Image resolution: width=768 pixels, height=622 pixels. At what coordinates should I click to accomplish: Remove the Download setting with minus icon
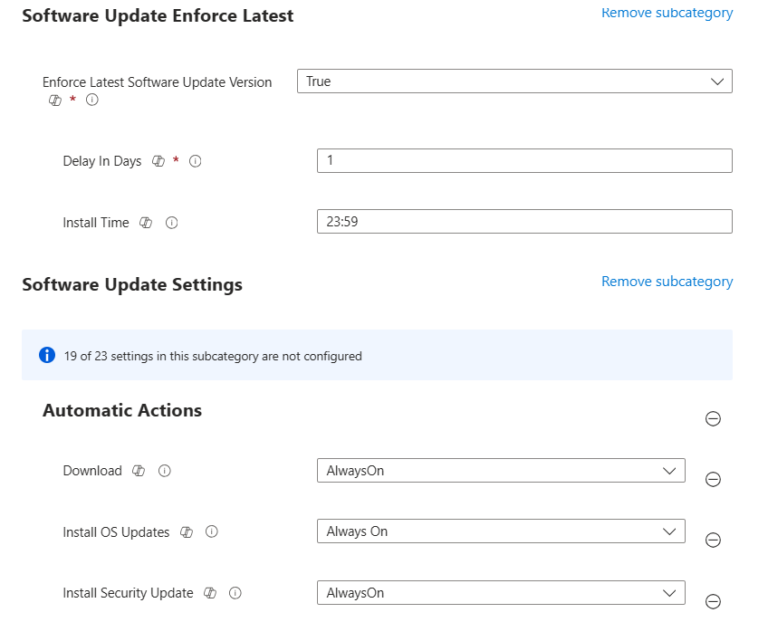713,479
